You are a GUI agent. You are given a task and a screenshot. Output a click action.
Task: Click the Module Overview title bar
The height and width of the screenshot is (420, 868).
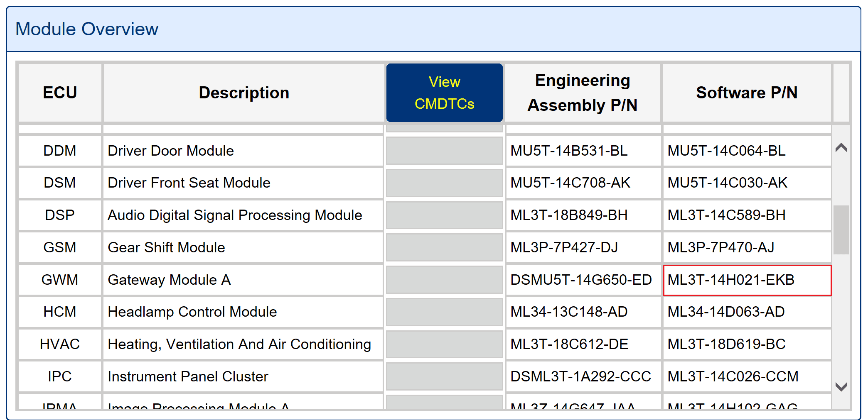[87, 29]
